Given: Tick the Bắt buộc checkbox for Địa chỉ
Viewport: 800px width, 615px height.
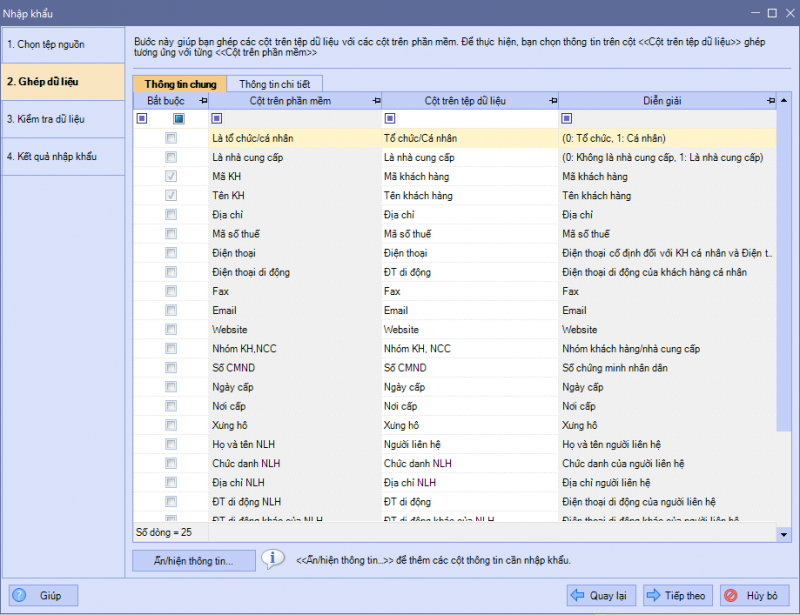Looking at the screenshot, I should [x=171, y=215].
